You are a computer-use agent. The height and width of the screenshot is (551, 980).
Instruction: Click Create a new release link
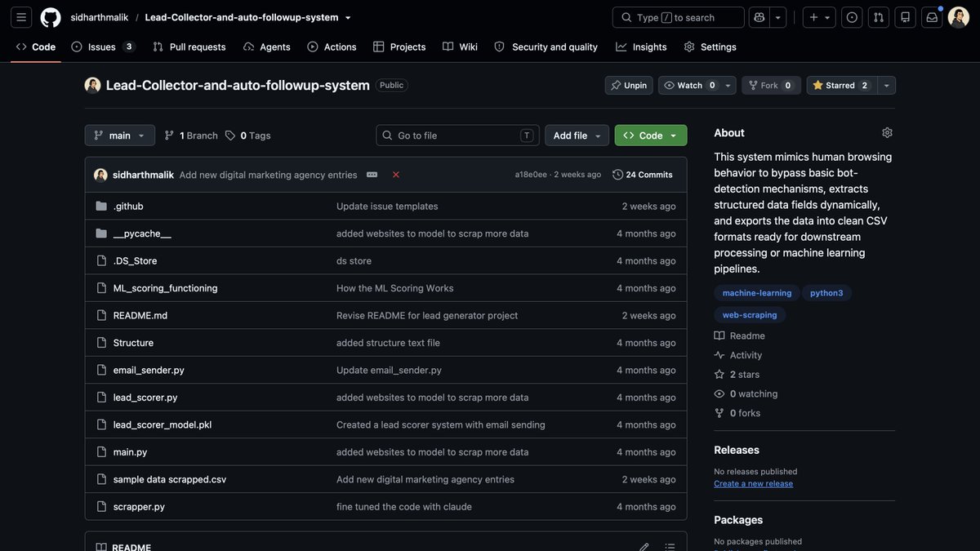[753, 483]
